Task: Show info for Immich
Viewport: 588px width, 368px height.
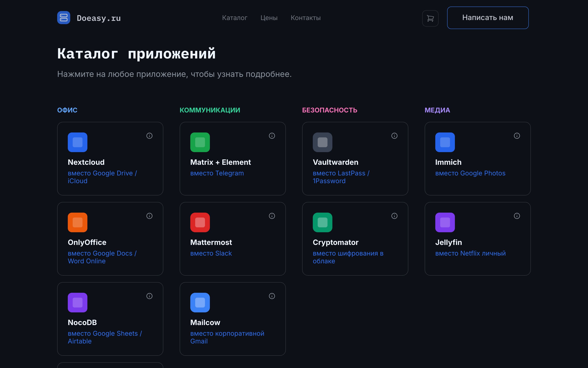Action: pyautogui.click(x=517, y=136)
